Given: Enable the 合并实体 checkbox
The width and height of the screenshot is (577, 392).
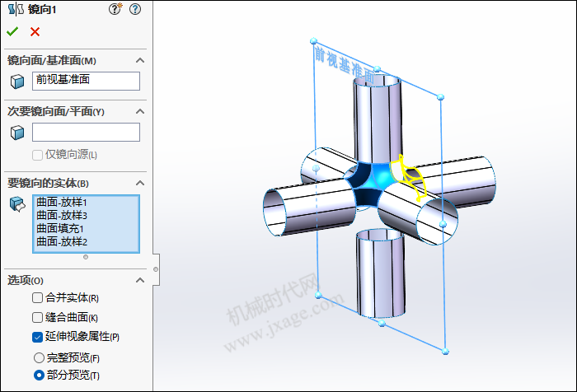Looking at the screenshot, I should 38,297.
